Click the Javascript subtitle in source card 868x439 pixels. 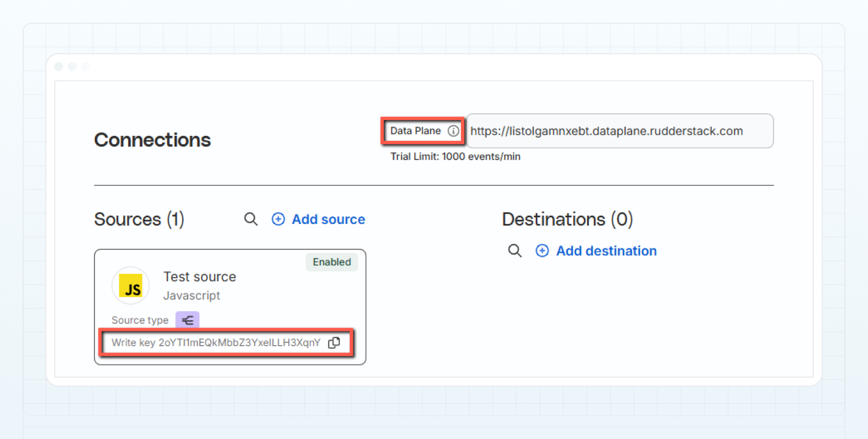pos(192,295)
